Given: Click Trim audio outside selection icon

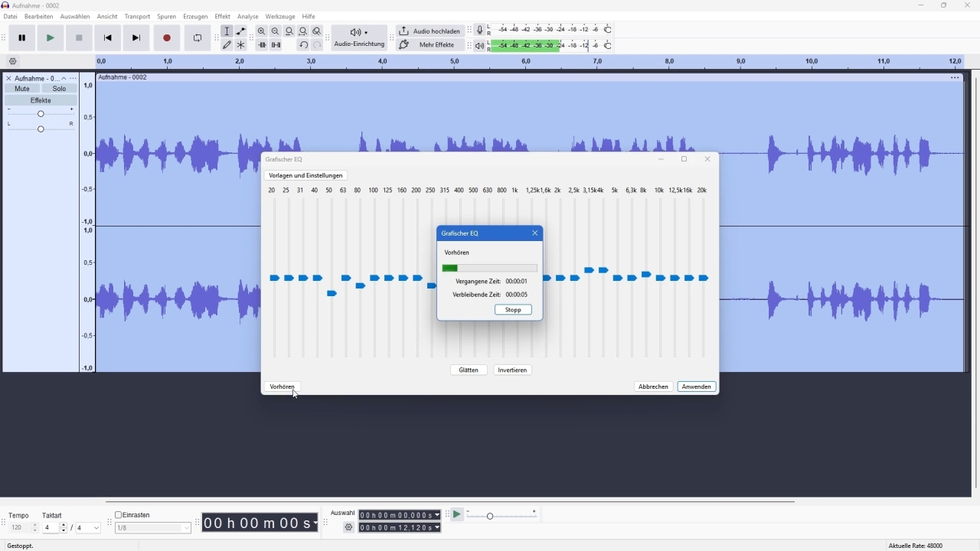Looking at the screenshot, I should (262, 45).
